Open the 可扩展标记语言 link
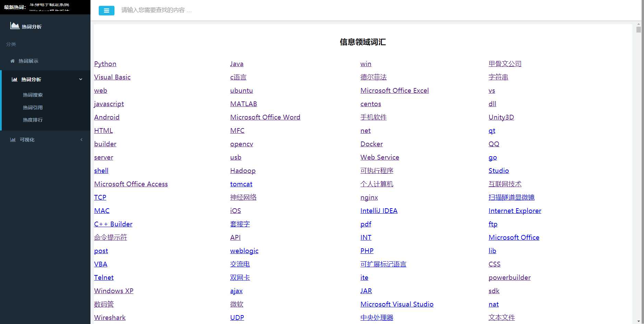 click(x=384, y=264)
